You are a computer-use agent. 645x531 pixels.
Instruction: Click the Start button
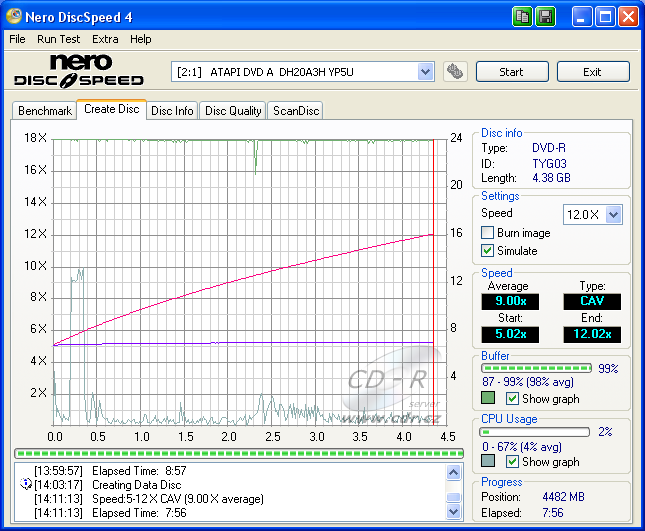512,72
